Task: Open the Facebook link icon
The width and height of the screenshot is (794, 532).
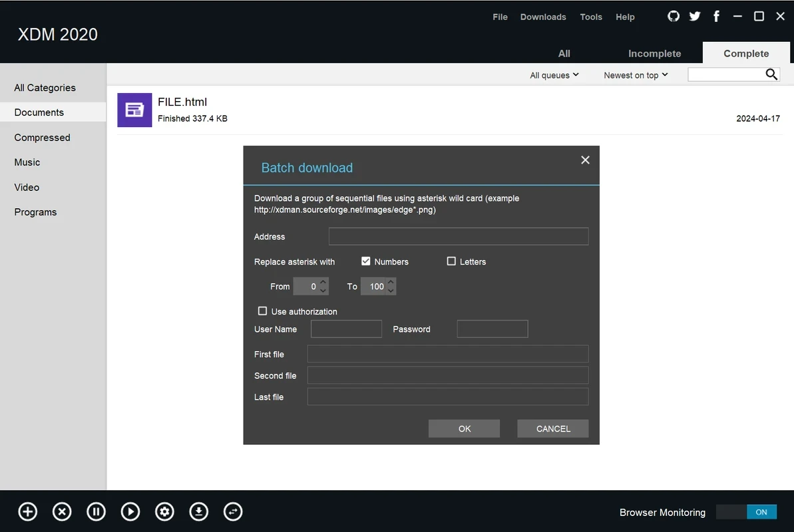Action: (716, 16)
